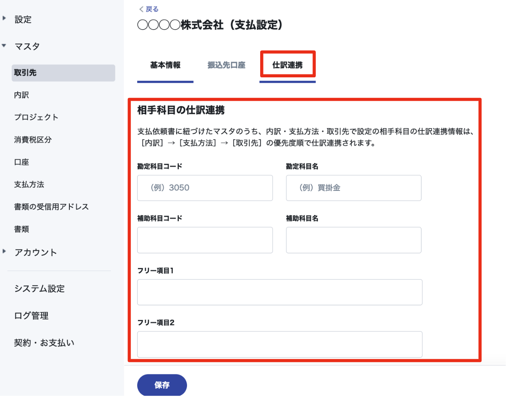The width and height of the screenshot is (532, 398).
Task: Expand the アカウント section arrow
Action: click(4, 251)
